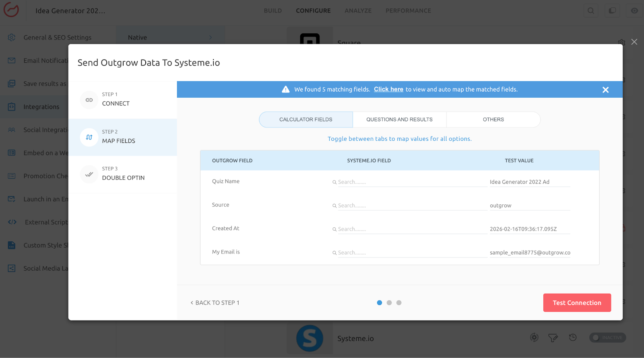Expand the Native integrations chevron
Image resolution: width=644 pixels, height=358 pixels.
click(211, 37)
